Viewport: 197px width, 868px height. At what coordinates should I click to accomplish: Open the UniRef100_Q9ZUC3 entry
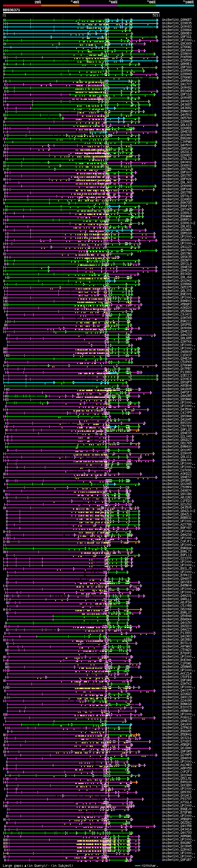pos(177,152)
